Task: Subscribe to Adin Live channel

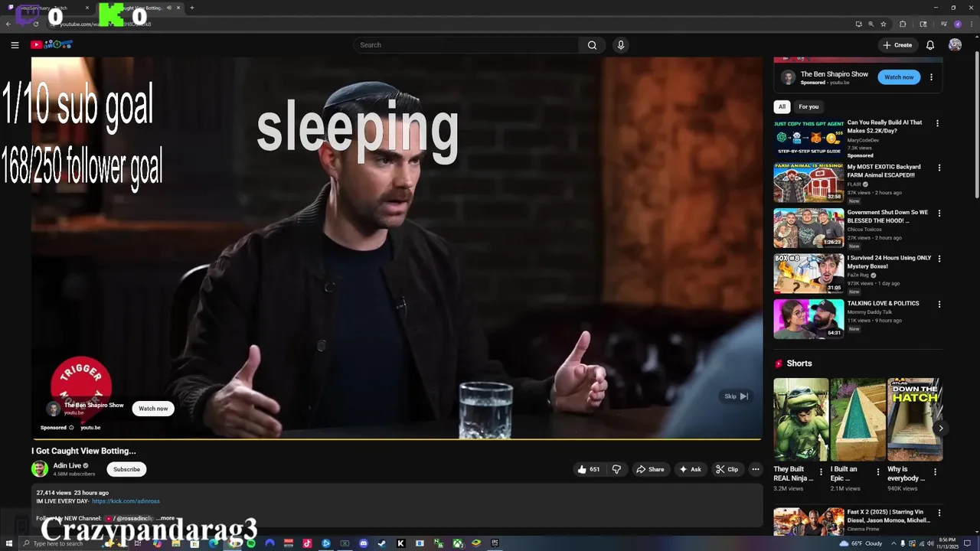Action: point(126,469)
